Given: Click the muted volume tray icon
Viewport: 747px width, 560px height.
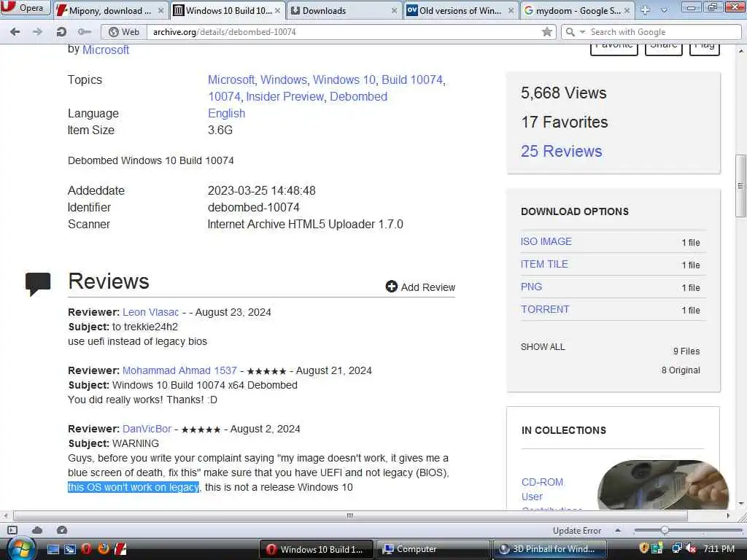Looking at the screenshot, I should click(x=691, y=548).
